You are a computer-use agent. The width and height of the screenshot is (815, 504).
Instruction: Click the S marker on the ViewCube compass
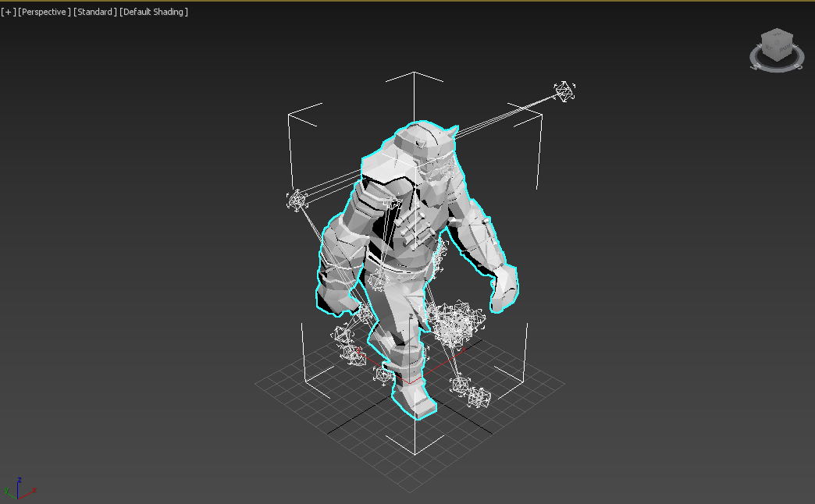point(799,66)
